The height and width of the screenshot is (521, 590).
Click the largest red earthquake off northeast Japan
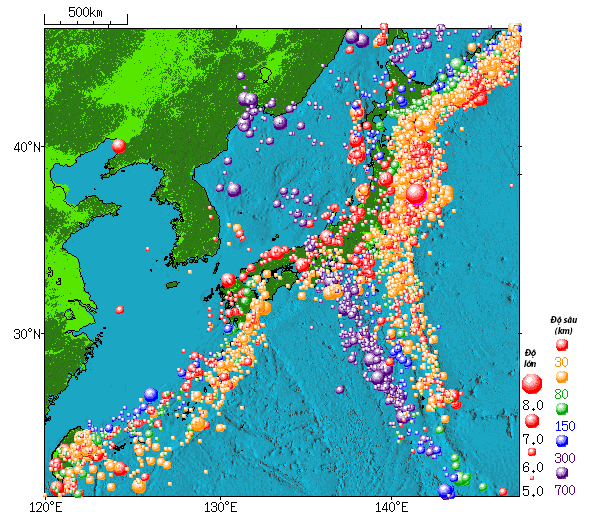pyautogui.click(x=416, y=194)
